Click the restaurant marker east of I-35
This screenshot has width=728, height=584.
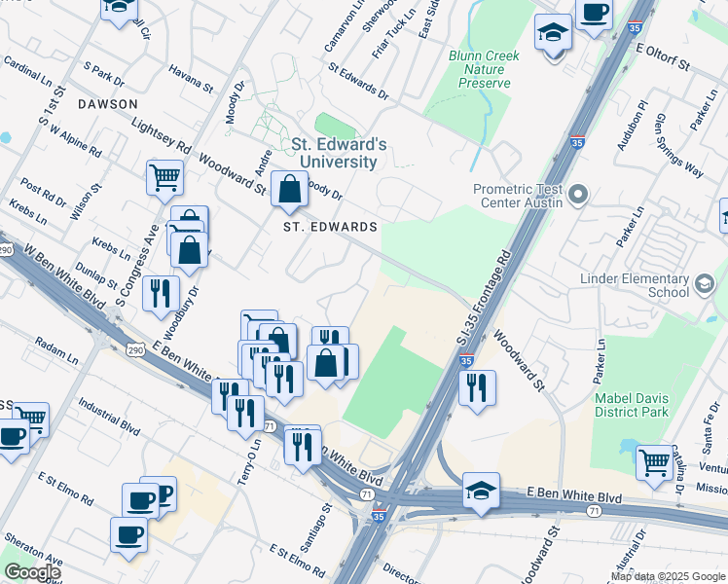477,391
